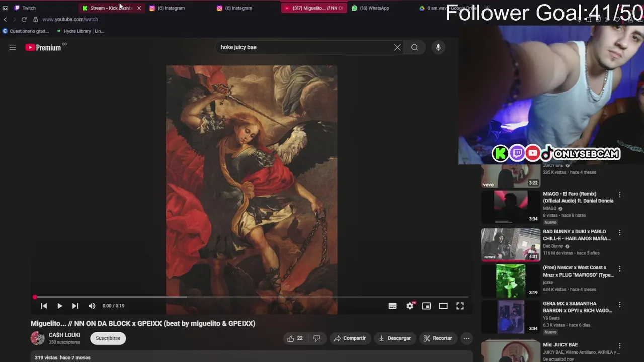The width and height of the screenshot is (644, 362).
Task: Open the CA$H LOUKI channel name link
Action: (x=64, y=335)
